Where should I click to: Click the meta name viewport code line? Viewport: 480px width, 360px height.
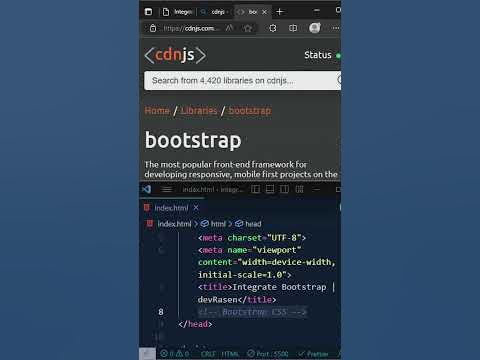[x=250, y=250]
